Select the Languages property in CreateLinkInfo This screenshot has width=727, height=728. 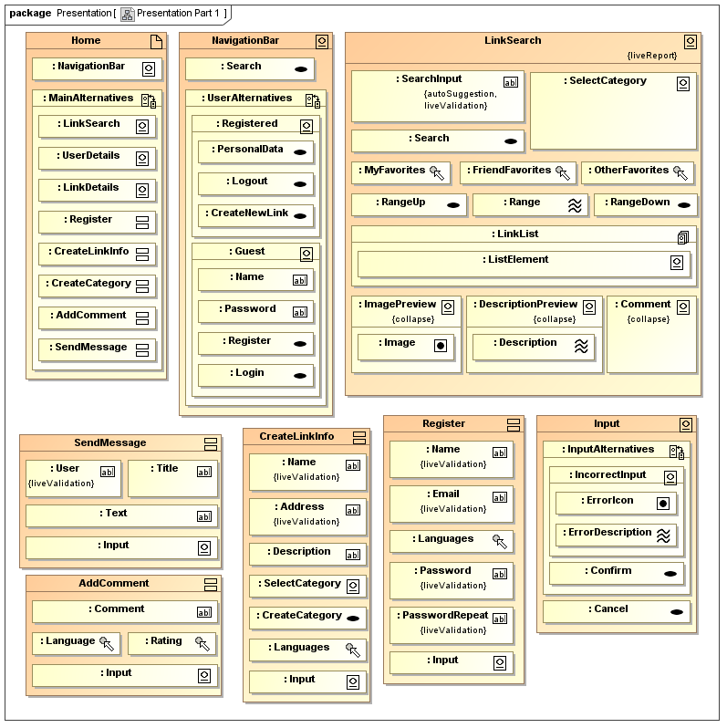(x=307, y=650)
